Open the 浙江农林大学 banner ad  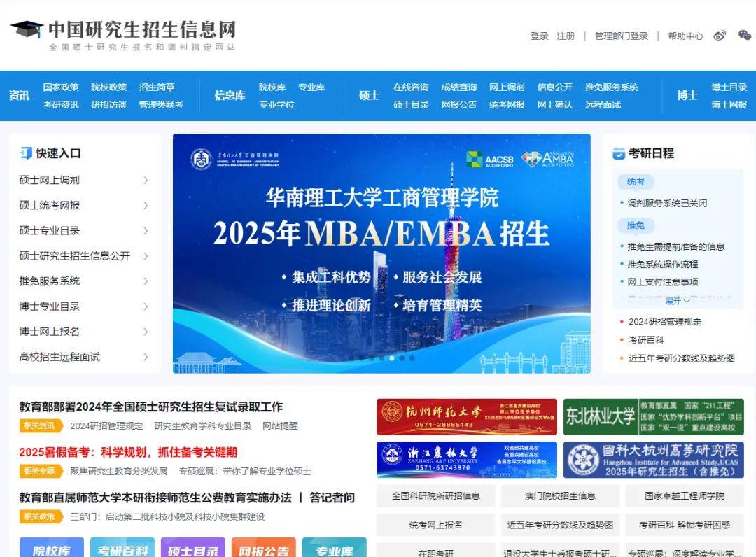[466, 460]
